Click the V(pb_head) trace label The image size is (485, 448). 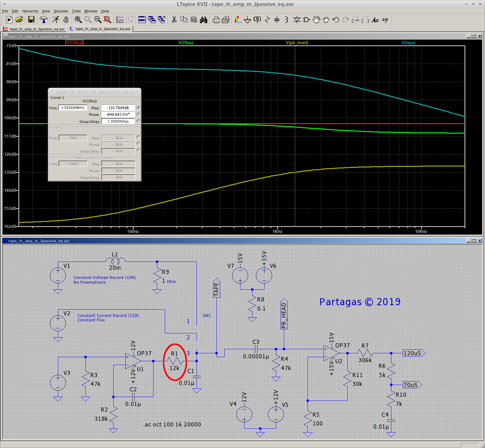click(297, 43)
